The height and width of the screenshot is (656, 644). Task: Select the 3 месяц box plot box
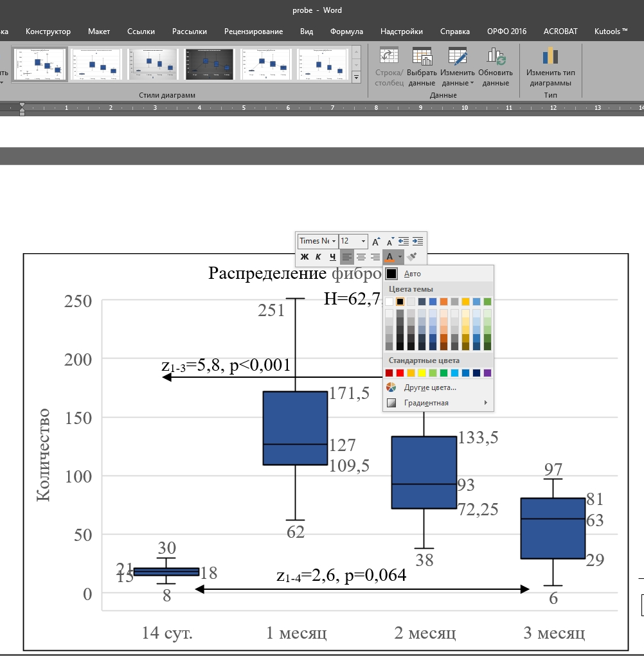pos(553,528)
